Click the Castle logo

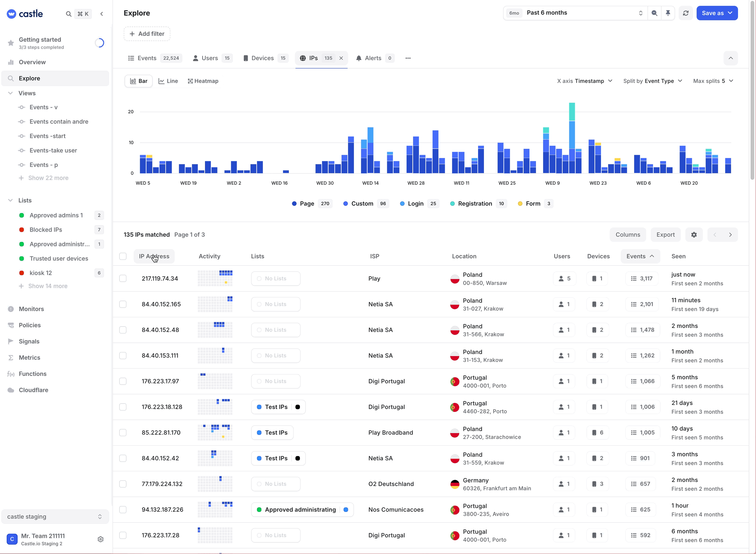click(x=25, y=14)
